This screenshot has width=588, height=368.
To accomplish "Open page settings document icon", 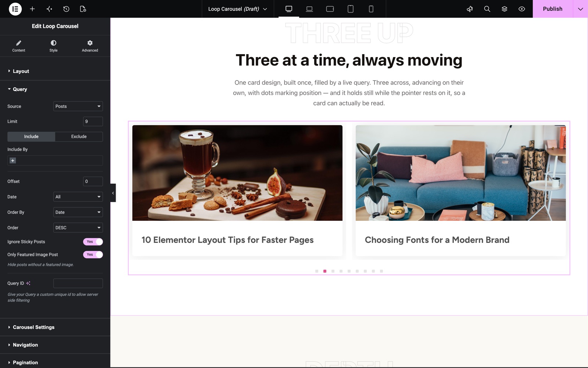I will point(83,9).
